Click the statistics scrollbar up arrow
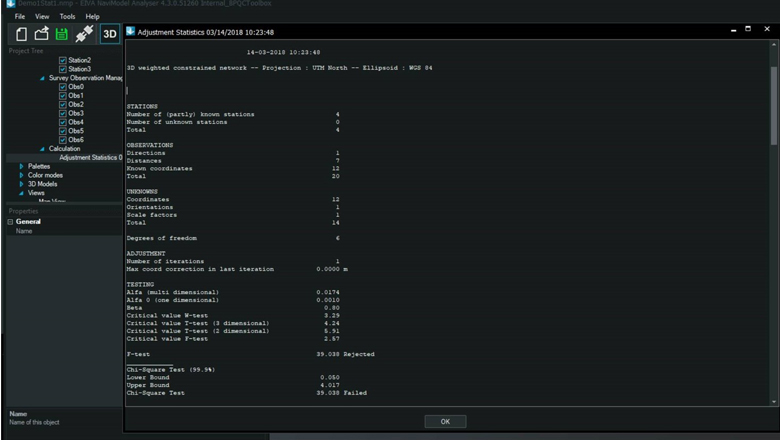This screenshot has width=780, height=440. 774,45
